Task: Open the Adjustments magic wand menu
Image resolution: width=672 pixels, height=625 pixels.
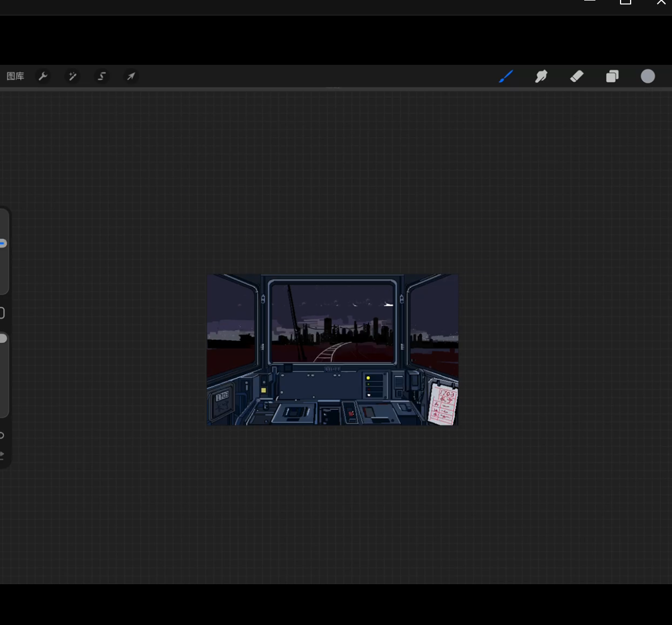Action: coord(72,77)
